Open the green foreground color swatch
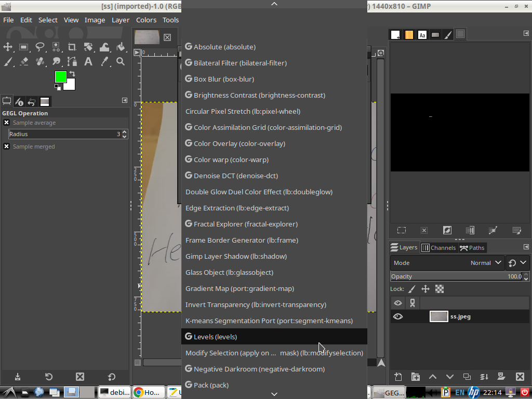This screenshot has width=532, height=399. (x=60, y=77)
